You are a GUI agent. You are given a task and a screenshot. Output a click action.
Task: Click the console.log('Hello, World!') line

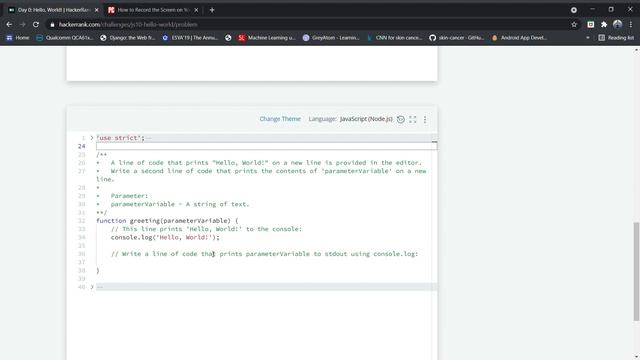tap(165, 237)
